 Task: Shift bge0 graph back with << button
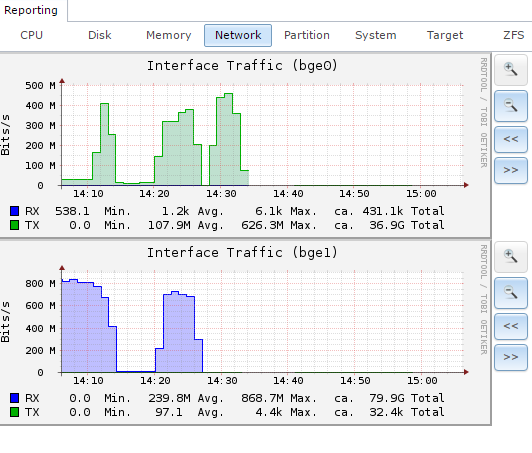(x=511, y=139)
